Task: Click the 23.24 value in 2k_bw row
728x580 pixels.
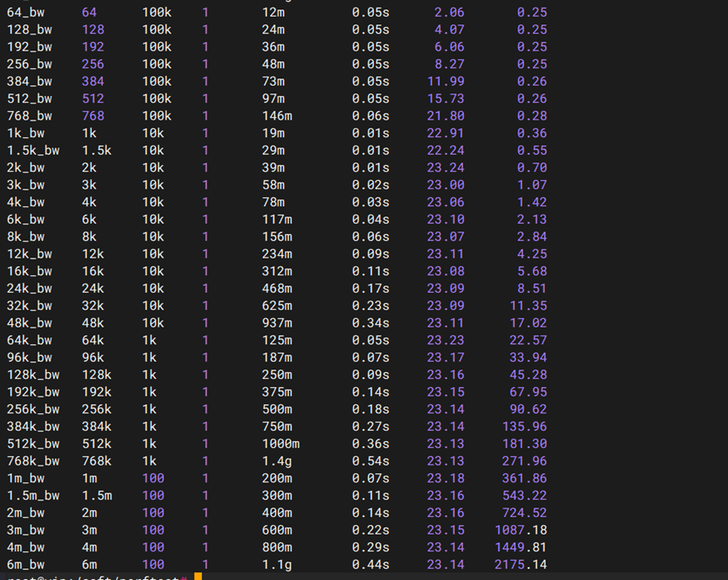Action: tap(445, 168)
